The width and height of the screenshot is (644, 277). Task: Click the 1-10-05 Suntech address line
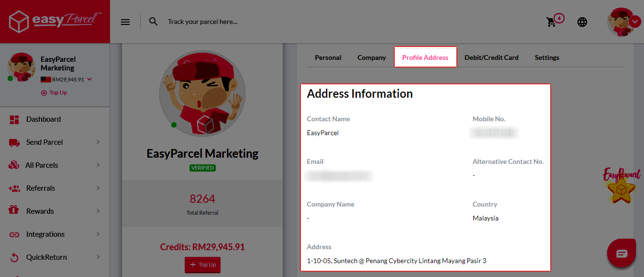click(x=397, y=261)
